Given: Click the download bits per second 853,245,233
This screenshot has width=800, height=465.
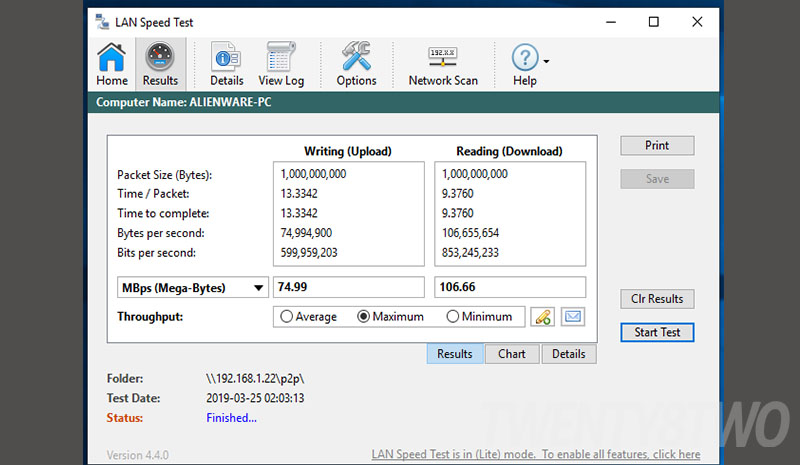Looking at the screenshot, I should click(470, 253).
